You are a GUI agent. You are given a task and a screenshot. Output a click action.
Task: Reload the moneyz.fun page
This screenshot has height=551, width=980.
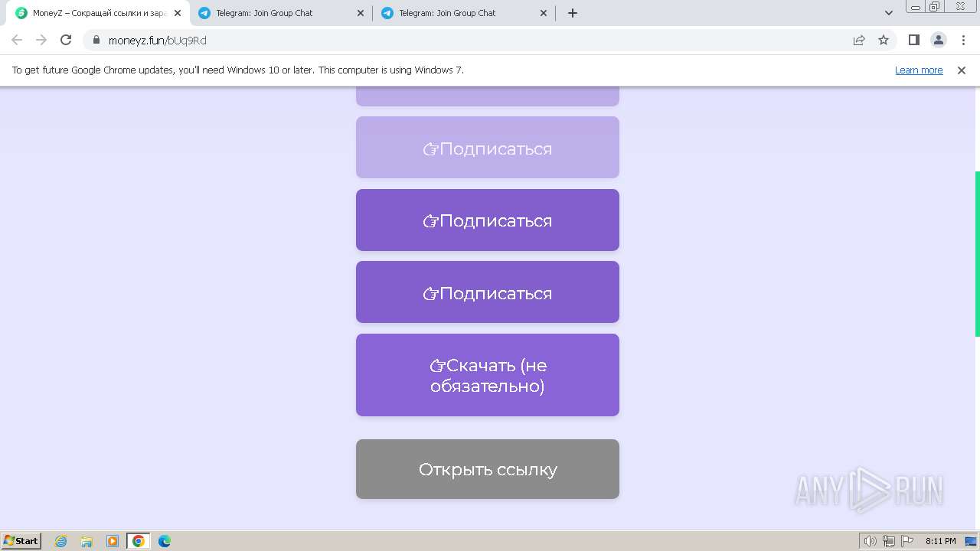point(66,40)
